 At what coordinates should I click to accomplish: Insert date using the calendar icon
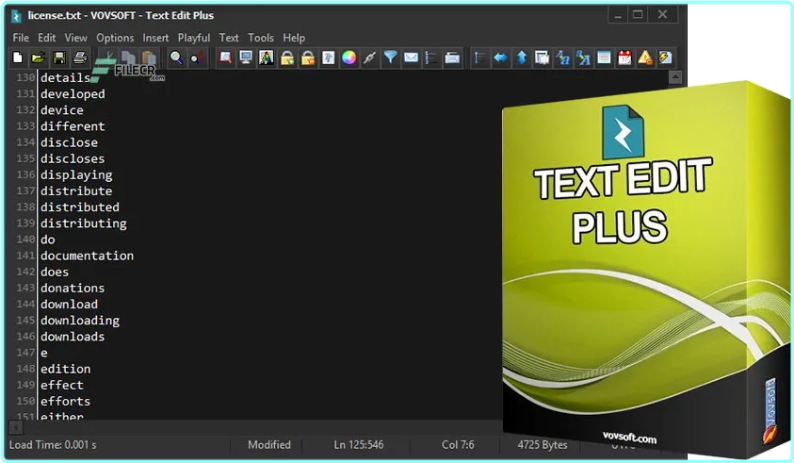click(625, 58)
